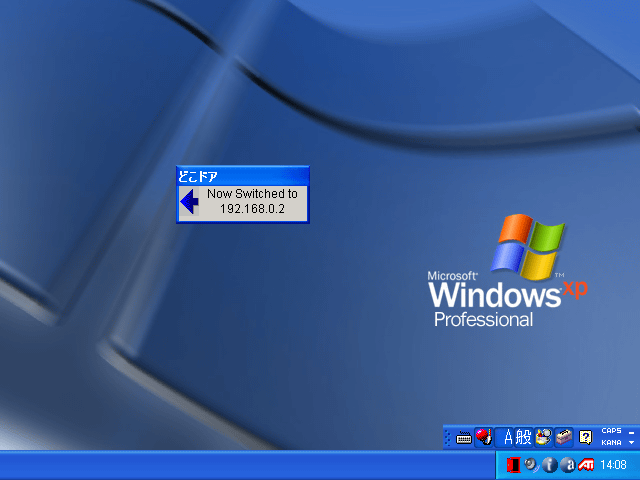Open the speaker volume tray icon

531,465
